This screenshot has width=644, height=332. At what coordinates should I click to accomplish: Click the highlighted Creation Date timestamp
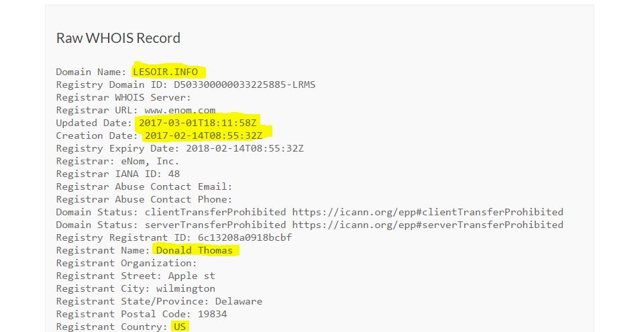pos(203,135)
